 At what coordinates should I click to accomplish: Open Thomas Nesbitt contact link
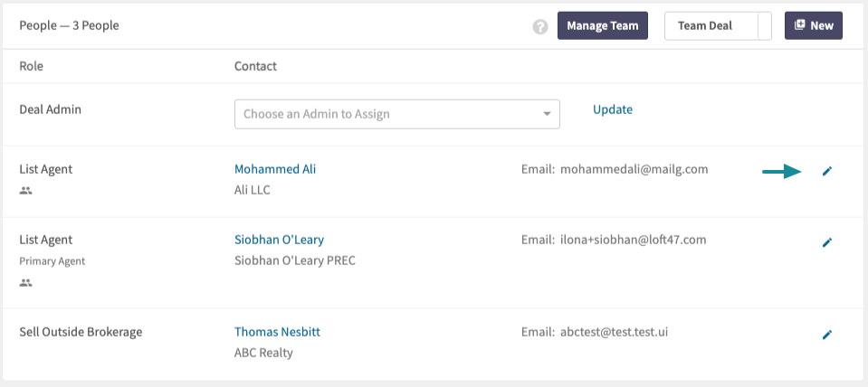coord(277,332)
